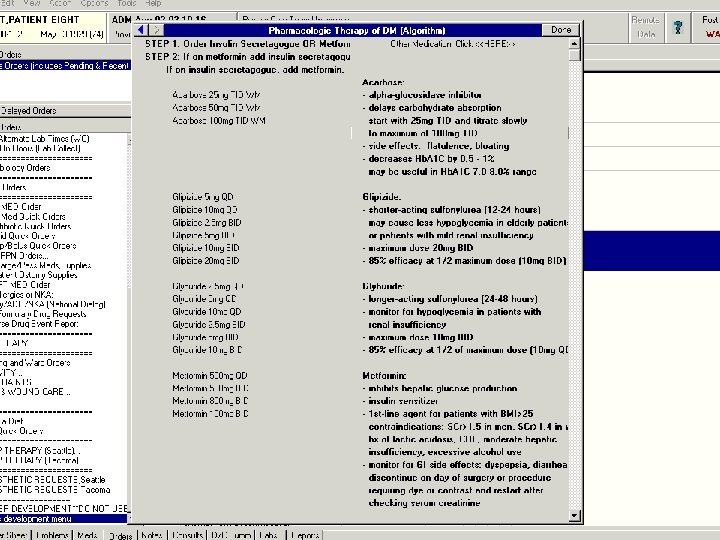Click the dialog scrollbar up arrow
The image size is (720, 540).
coord(574,44)
